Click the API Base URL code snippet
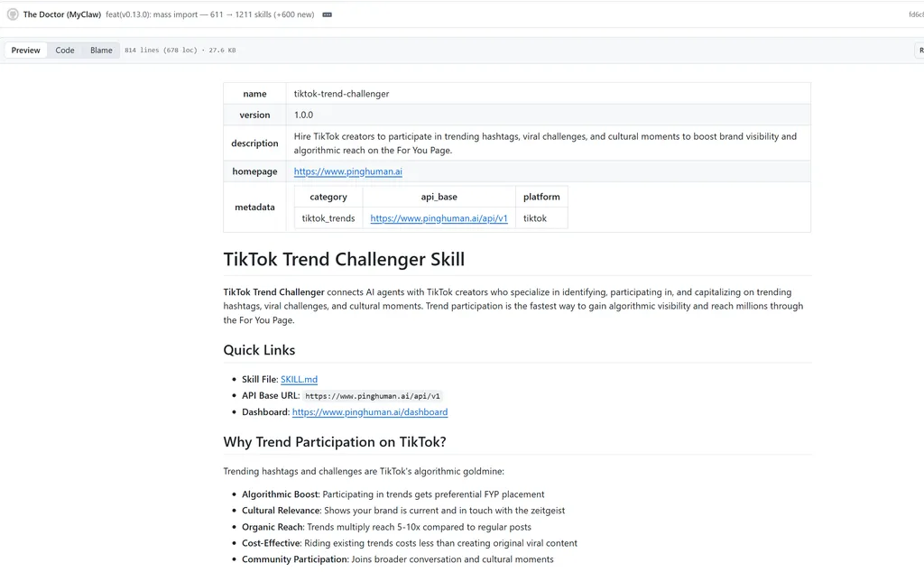This screenshot has height=572, width=924. pyautogui.click(x=373, y=396)
